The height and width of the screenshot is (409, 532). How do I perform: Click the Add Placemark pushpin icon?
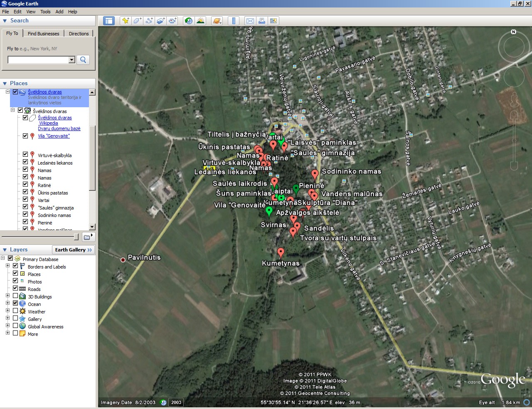(126, 21)
